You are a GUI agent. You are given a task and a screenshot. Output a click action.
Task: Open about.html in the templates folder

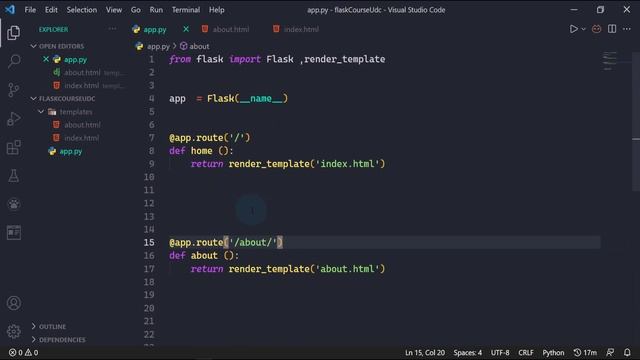[82, 124]
